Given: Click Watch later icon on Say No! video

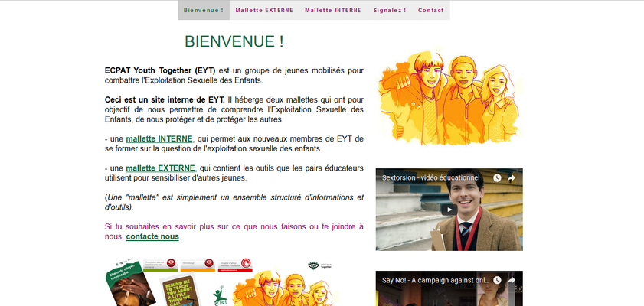Looking at the screenshot, I should (497, 280).
